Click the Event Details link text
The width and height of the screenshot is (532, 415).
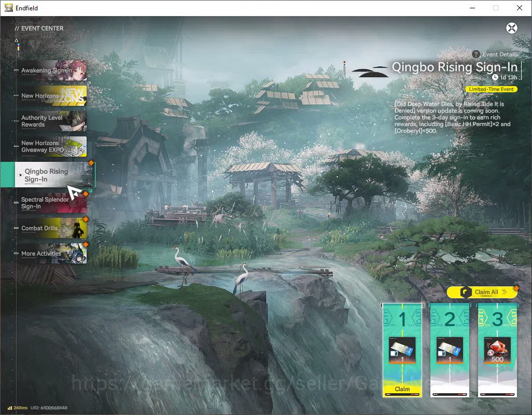(x=500, y=54)
